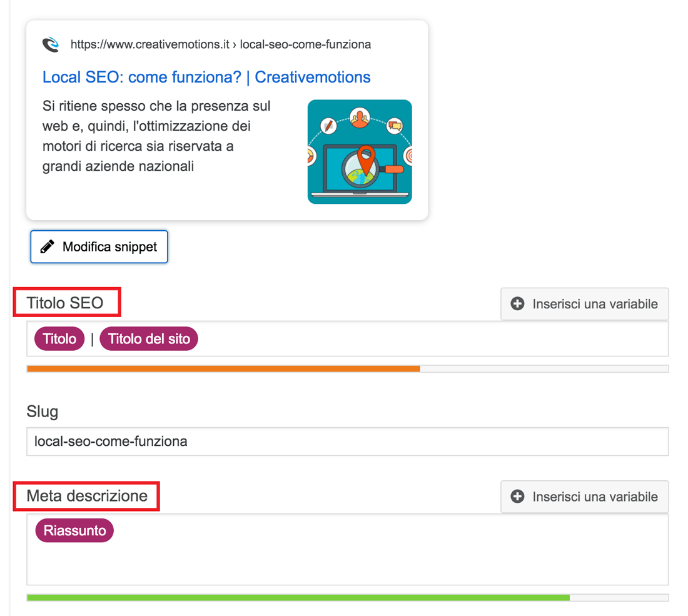
Task: Click the Slug input field
Action: pos(348,442)
